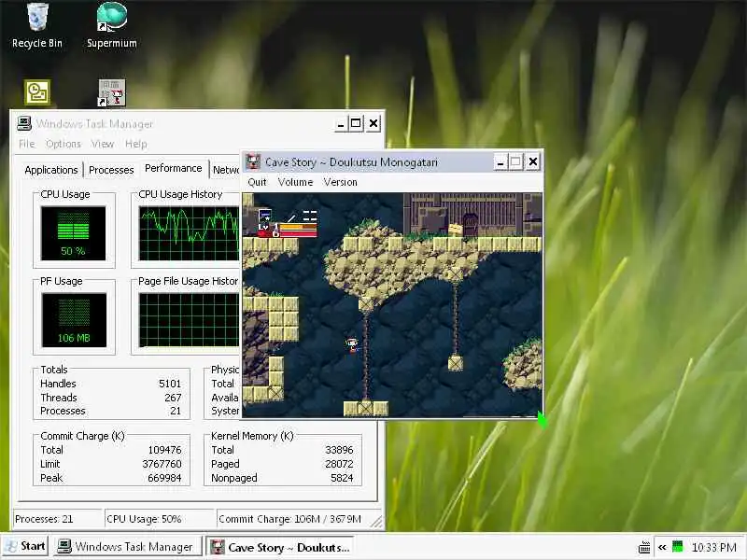Image resolution: width=747 pixels, height=560 pixels.
Task: Open the View menu in Task Manager
Action: (x=103, y=144)
